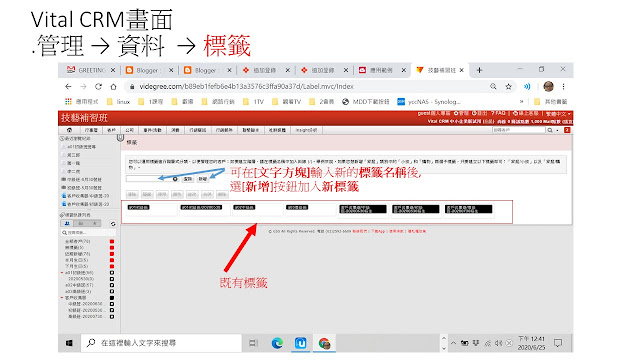Click the Windows taskbar search box
This screenshot has height=360, width=640.
coord(162,343)
